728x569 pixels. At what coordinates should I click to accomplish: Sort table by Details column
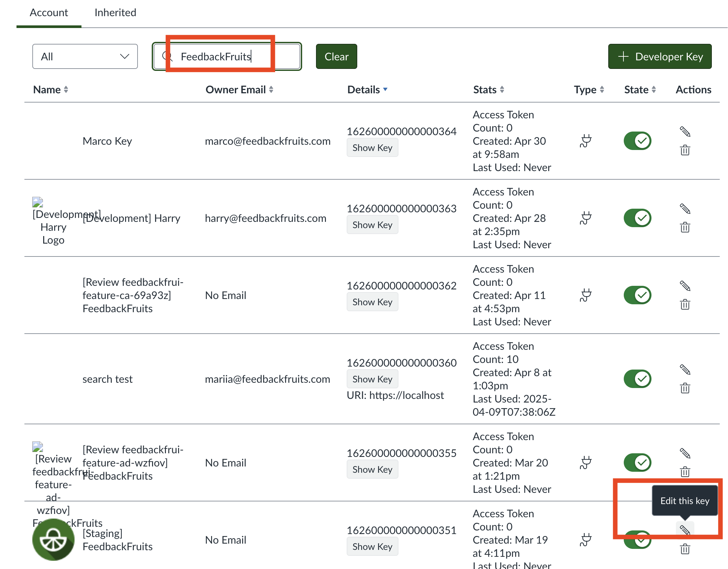(367, 90)
